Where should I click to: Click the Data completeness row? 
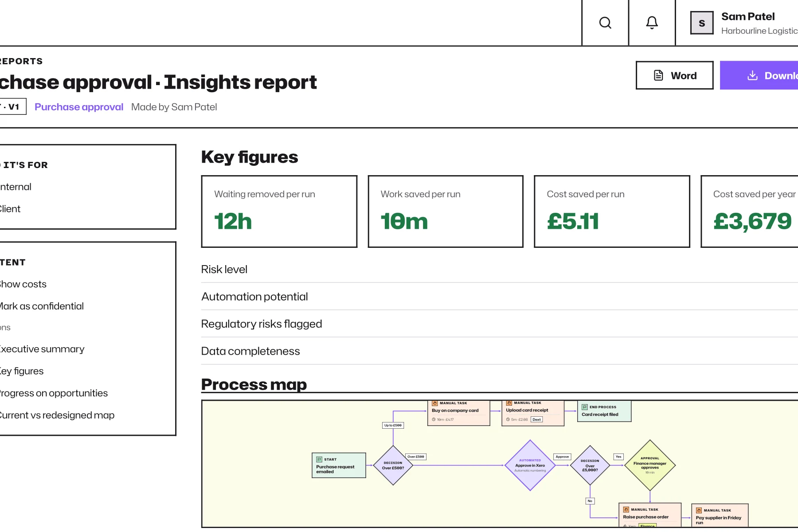coord(500,351)
